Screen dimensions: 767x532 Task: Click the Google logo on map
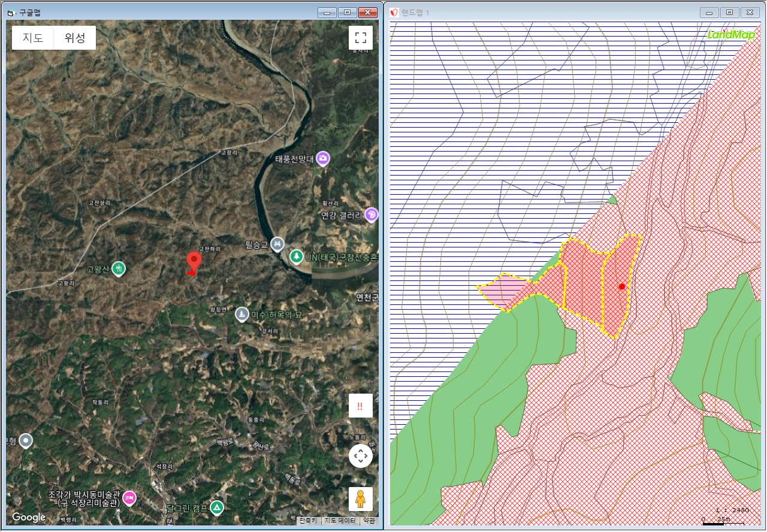[29, 518]
